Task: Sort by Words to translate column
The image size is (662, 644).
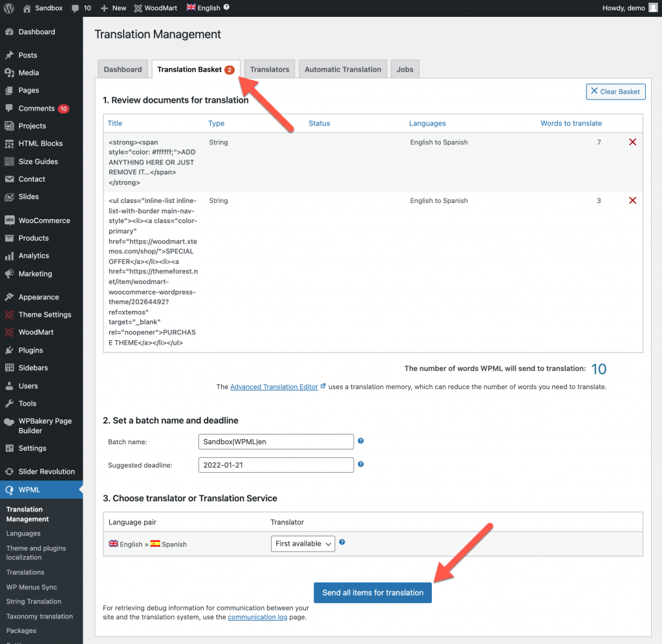Action: pyautogui.click(x=571, y=123)
